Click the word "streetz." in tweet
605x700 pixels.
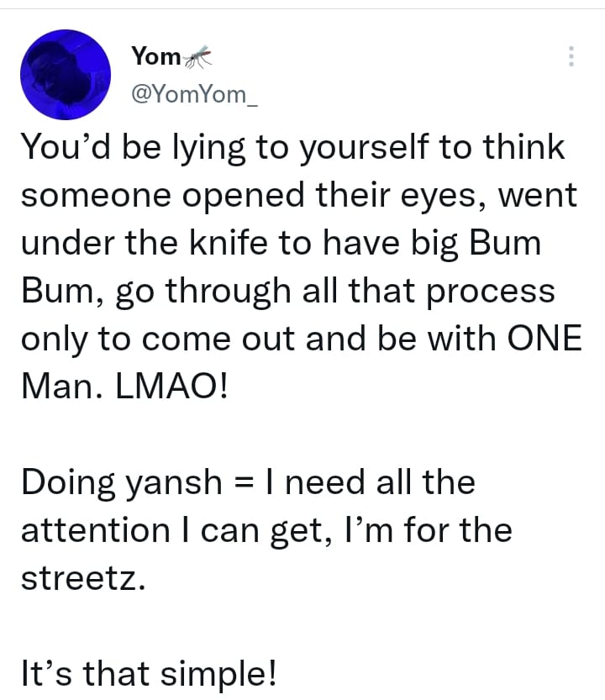point(83,579)
